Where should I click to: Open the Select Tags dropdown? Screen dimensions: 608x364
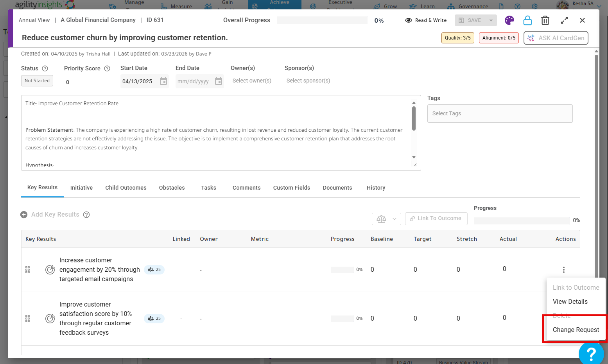pos(500,113)
